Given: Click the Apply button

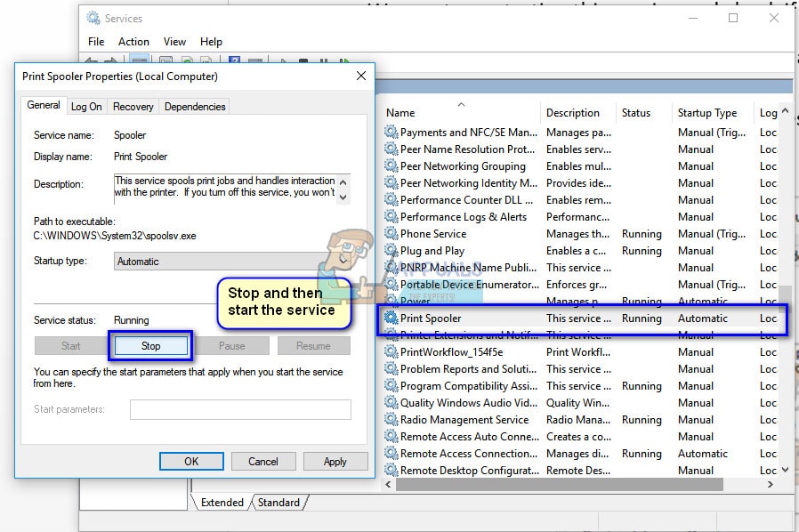Looking at the screenshot, I should click(x=335, y=462).
